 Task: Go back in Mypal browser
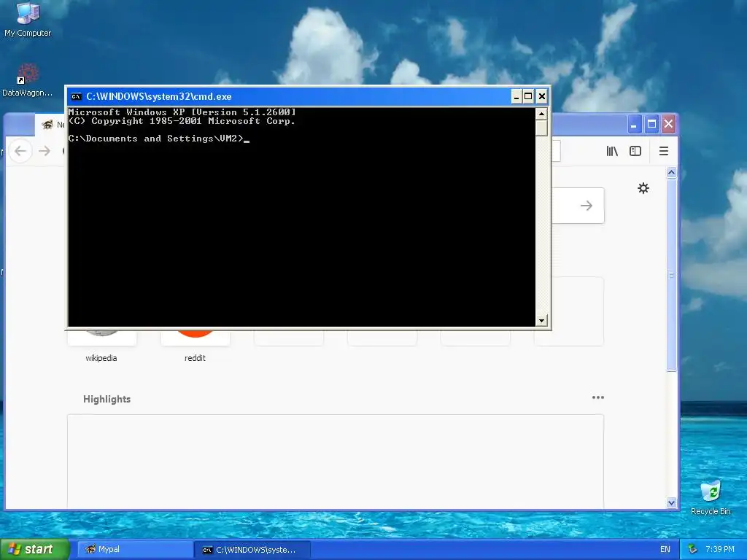20,151
